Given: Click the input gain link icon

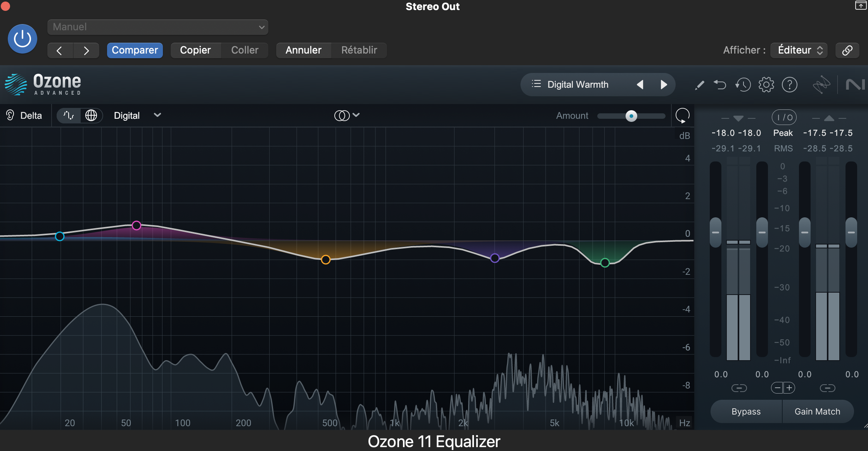Looking at the screenshot, I should [739, 388].
